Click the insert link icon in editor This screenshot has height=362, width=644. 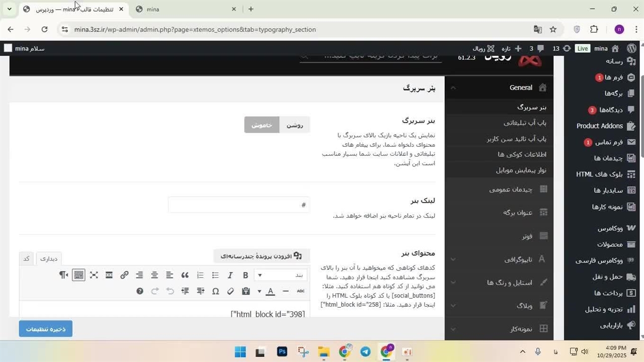124,275
